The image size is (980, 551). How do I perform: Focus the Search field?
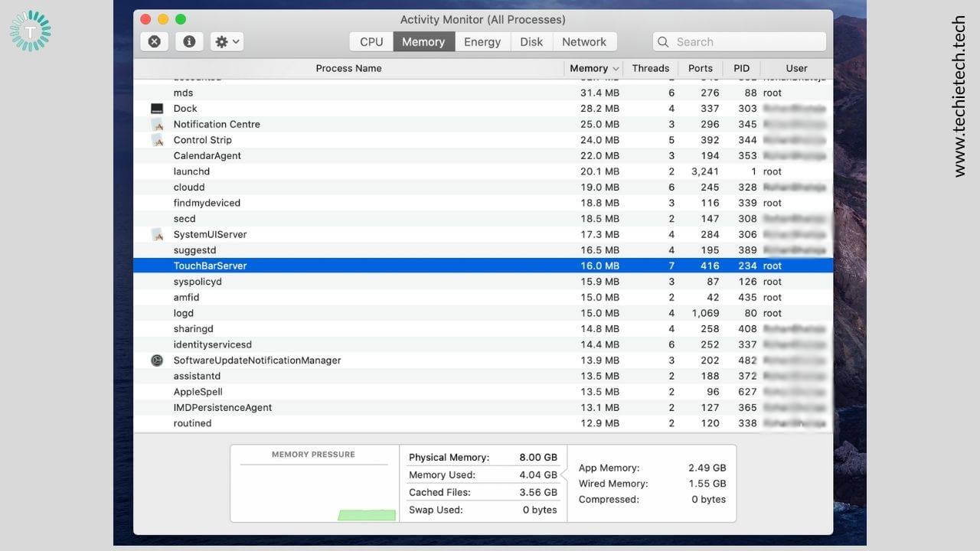(740, 41)
